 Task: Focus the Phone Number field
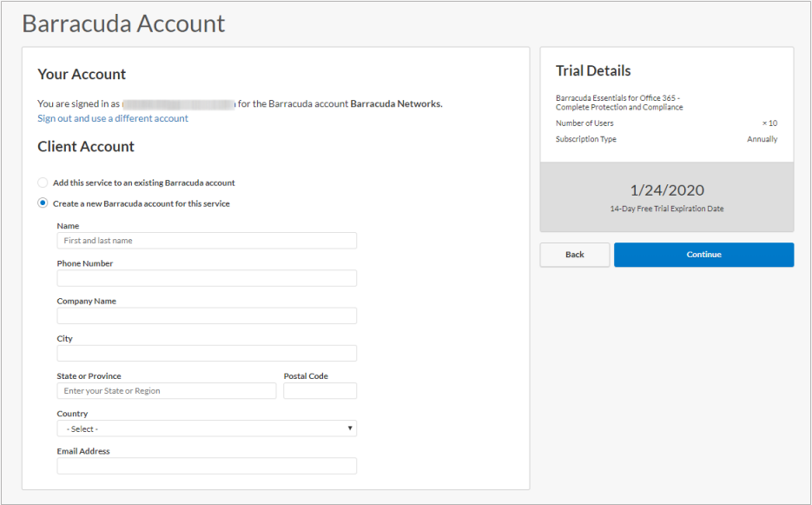(x=207, y=278)
